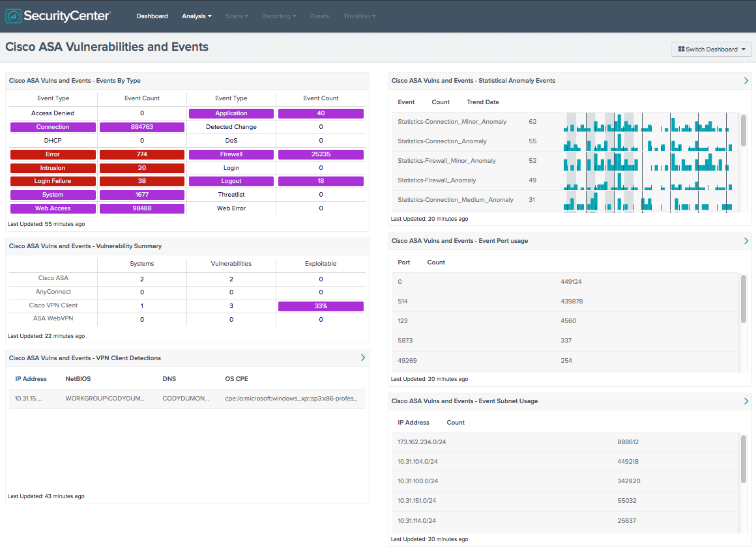Click the Statistical Anomaly panel scrollbar

(744, 130)
